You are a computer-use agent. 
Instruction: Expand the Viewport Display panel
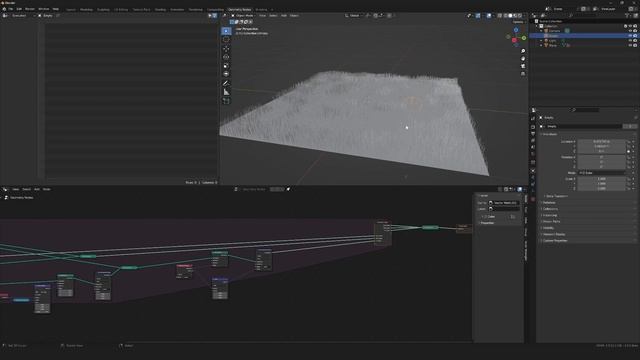pyautogui.click(x=553, y=234)
